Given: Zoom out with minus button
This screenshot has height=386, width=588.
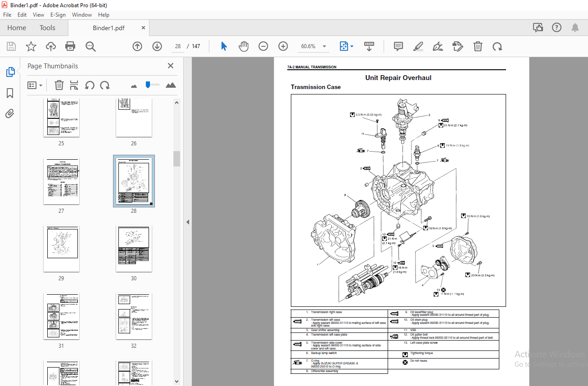Looking at the screenshot, I should 263,46.
